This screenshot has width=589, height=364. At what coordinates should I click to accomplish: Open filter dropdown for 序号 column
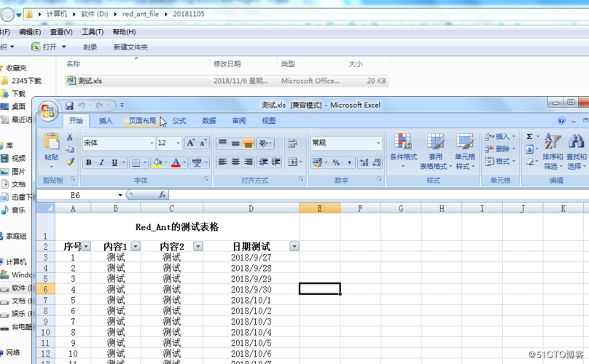coord(87,247)
